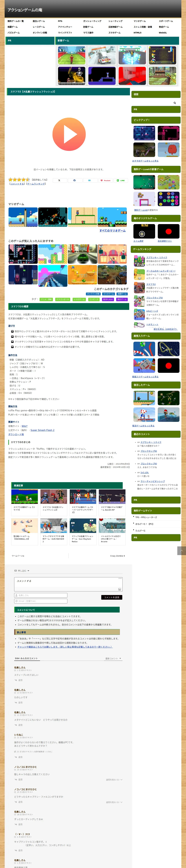
Task: Open the billiards thumbnail in 無料ゲーム.netの新着ゲーム
Action: (144, 182)
